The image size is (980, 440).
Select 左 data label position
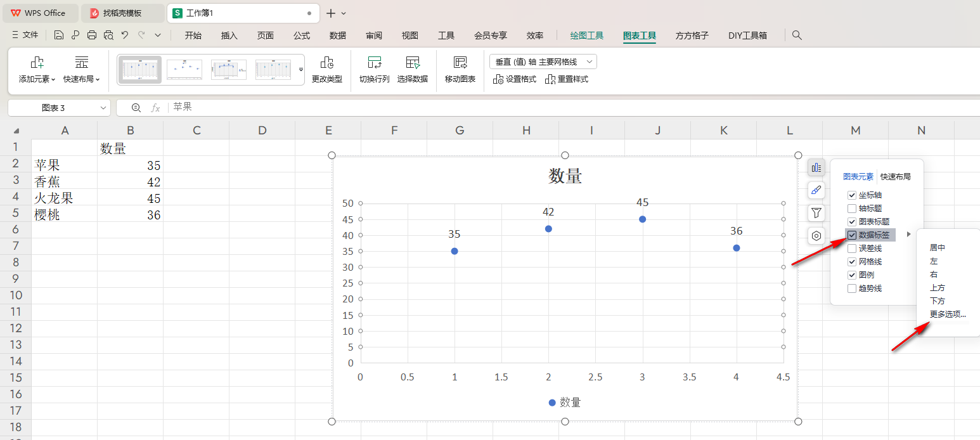(x=934, y=261)
